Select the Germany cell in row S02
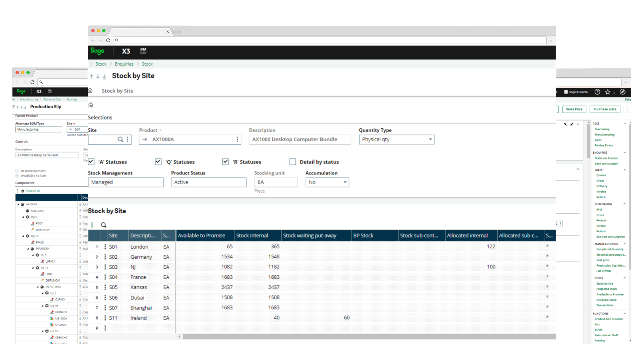The height and width of the screenshot is (344, 644). point(141,257)
